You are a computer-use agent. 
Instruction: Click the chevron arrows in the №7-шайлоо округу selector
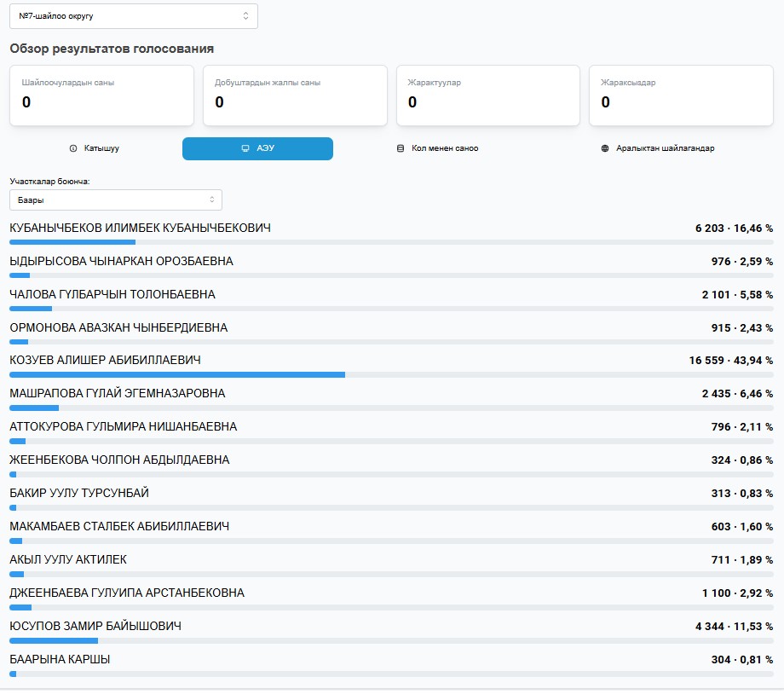click(x=245, y=16)
